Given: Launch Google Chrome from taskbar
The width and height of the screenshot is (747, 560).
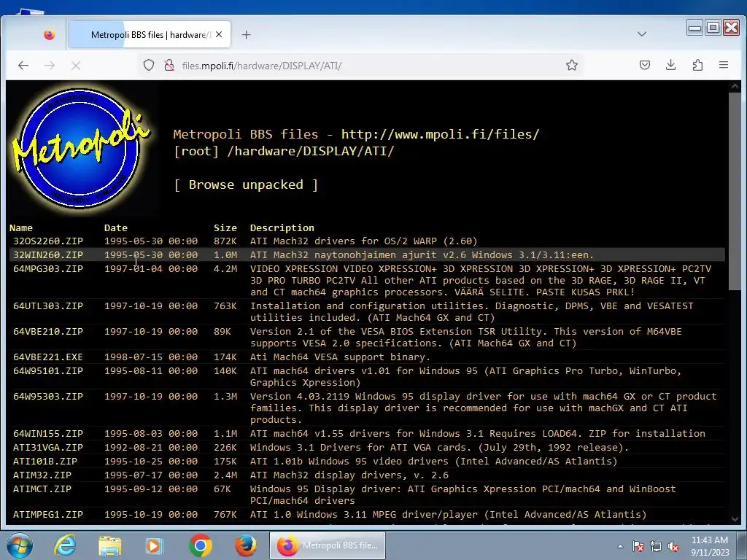Looking at the screenshot, I should [x=201, y=545].
